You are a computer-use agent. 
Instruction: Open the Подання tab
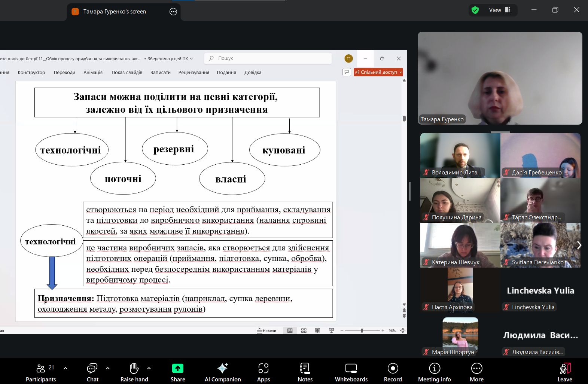pyautogui.click(x=226, y=73)
